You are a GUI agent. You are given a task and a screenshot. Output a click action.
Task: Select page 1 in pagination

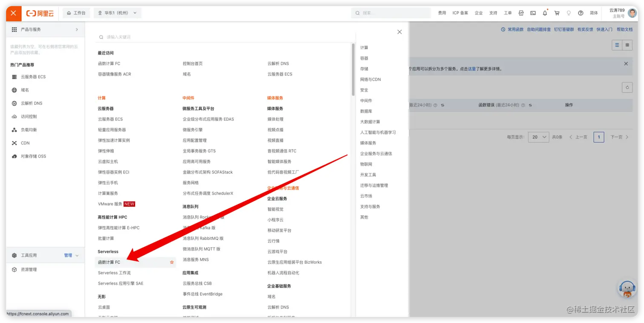point(599,137)
